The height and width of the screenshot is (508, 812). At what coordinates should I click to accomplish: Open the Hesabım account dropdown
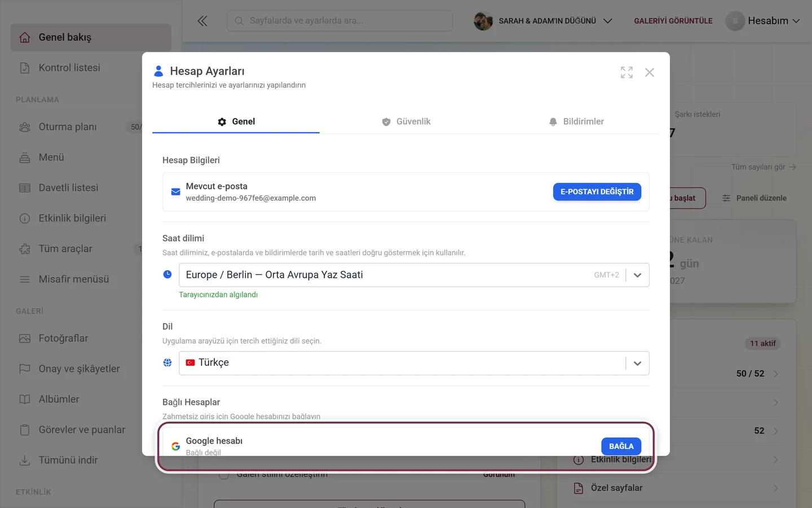pyautogui.click(x=762, y=21)
